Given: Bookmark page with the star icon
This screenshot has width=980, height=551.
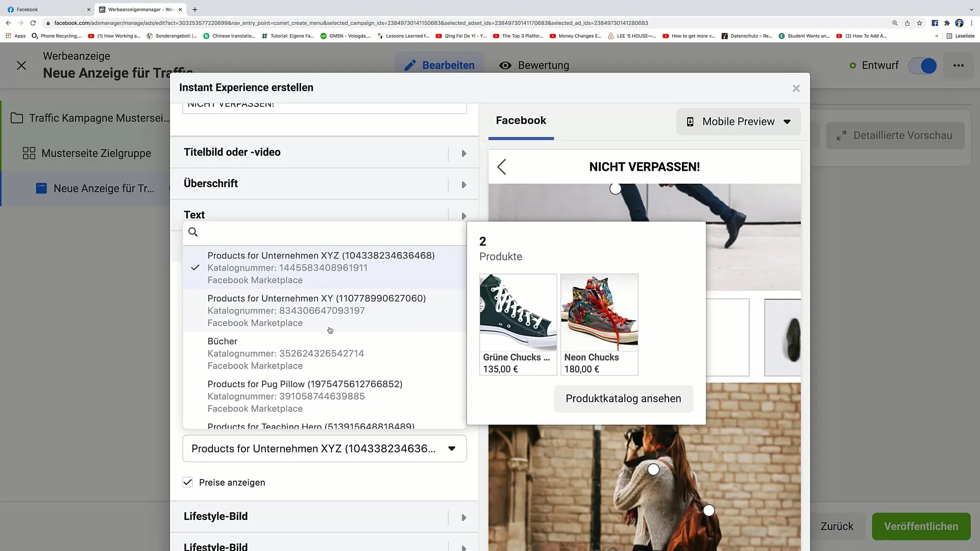Looking at the screenshot, I should (919, 23).
